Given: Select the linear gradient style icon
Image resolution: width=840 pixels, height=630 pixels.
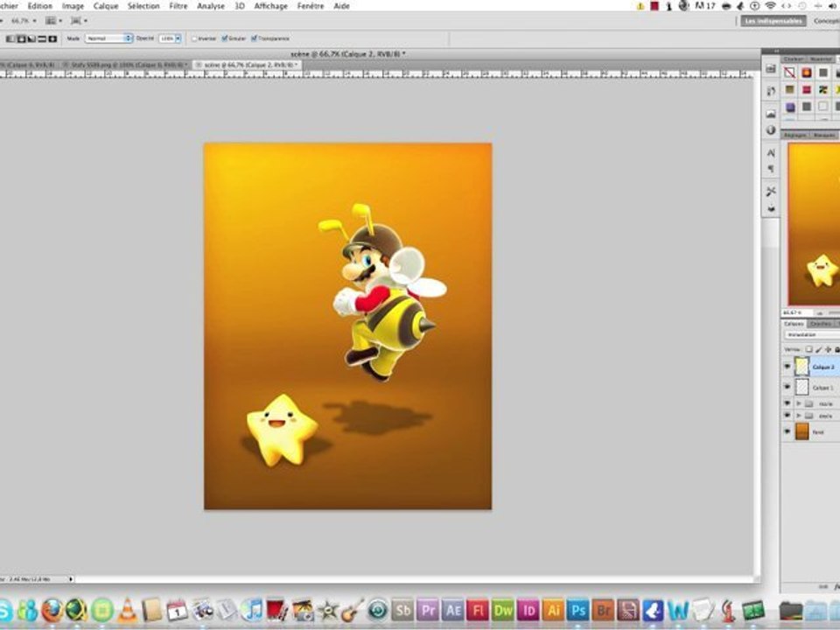Looking at the screenshot, I should pyautogui.click(x=10, y=38).
